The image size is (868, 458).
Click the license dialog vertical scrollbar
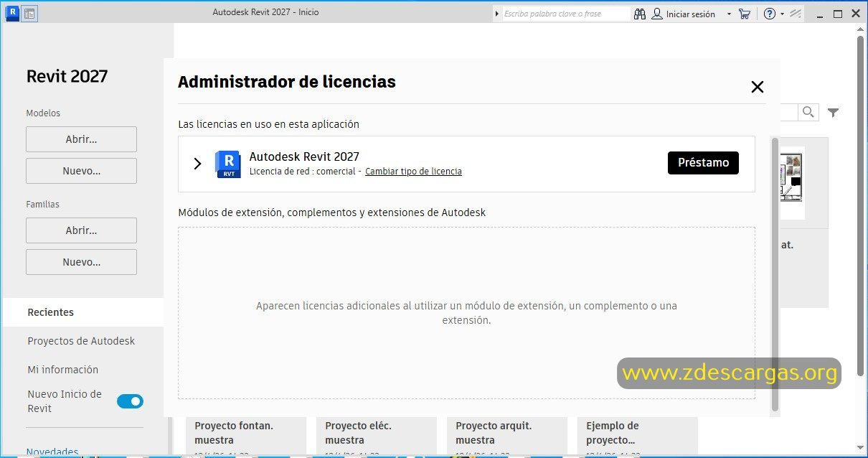(x=775, y=275)
